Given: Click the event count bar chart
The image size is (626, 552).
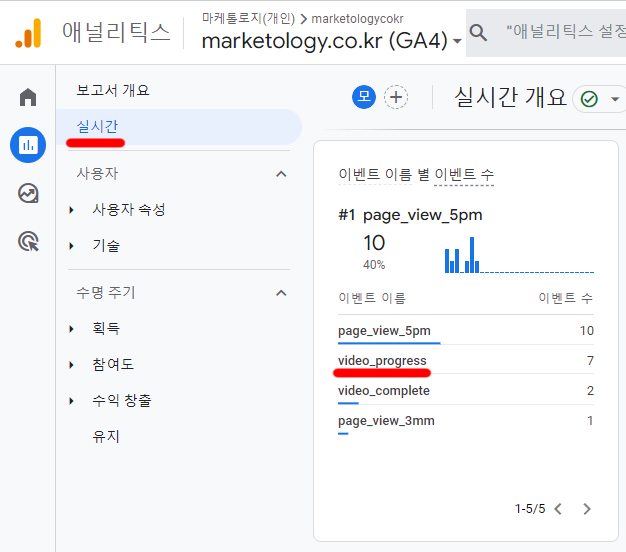Looking at the screenshot, I should (x=519, y=255).
